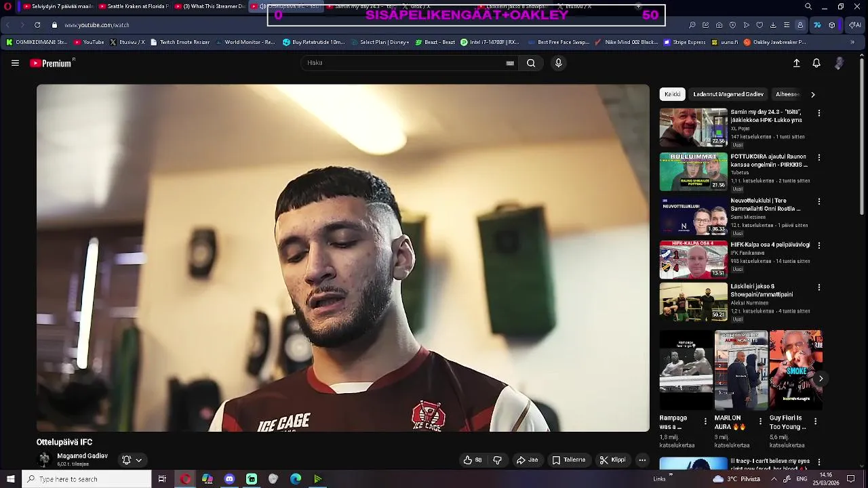Image resolution: width=868 pixels, height=488 pixels.
Task: Click the Tallenna save button
Action: 568,460
